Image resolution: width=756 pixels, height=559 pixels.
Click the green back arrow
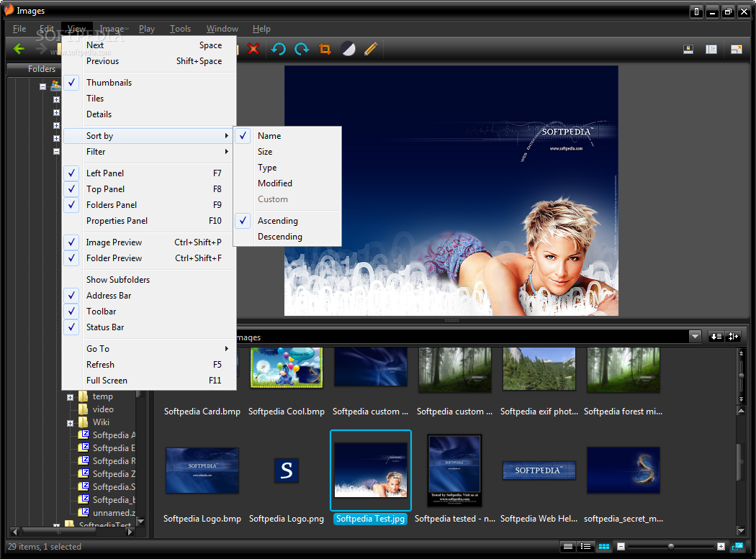coord(19,49)
